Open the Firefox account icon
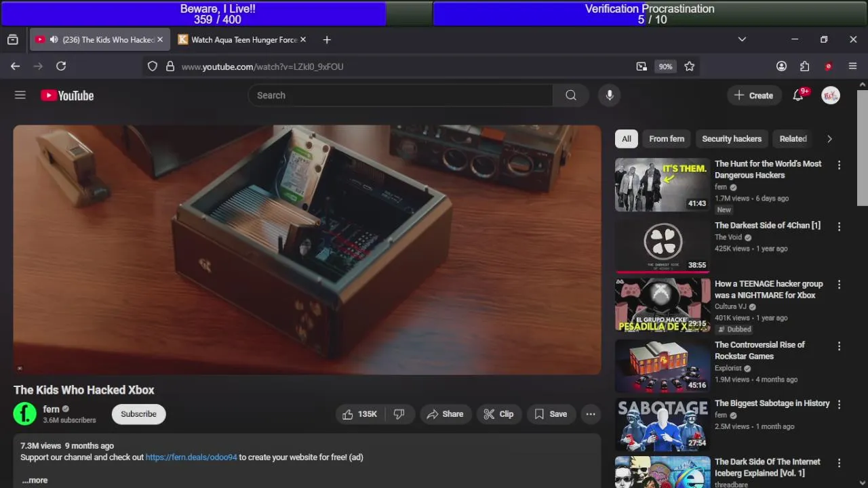 782,66
